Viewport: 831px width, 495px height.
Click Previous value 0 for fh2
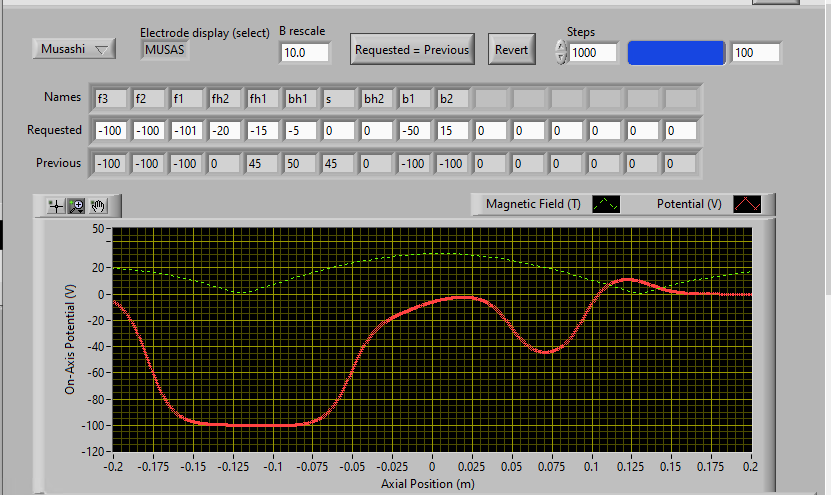225,163
